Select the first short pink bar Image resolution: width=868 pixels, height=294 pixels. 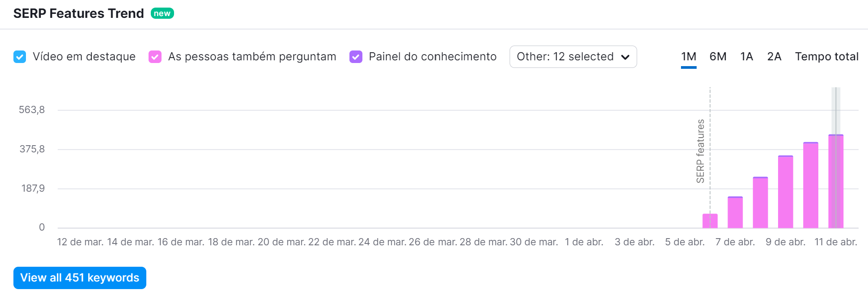710,221
